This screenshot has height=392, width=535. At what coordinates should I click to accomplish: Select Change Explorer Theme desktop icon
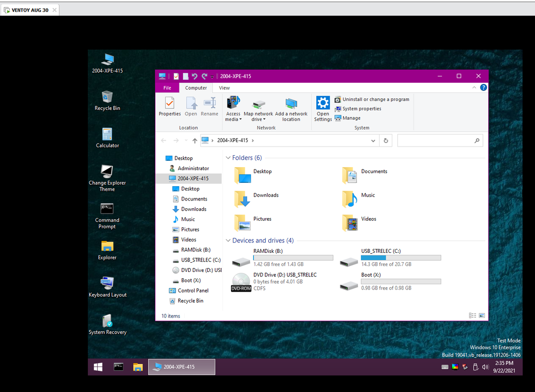tap(107, 178)
